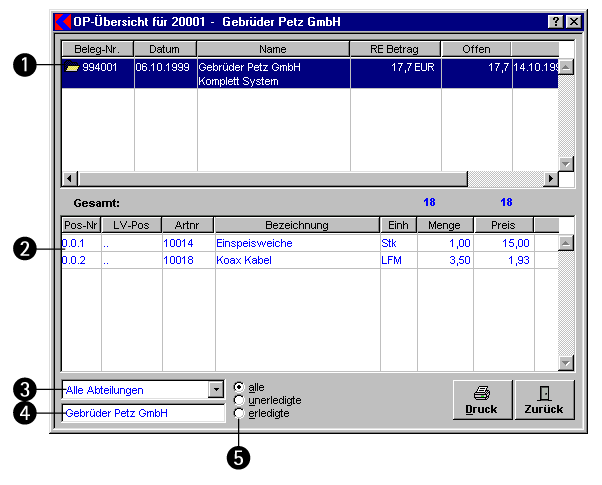Viewport: 602px width, 485px height.
Task: Sort by the Beleg-Nr. column header
Action: pos(97,48)
